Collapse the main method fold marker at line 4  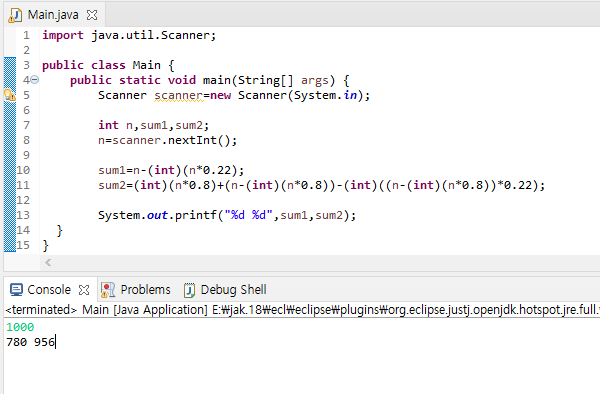click(x=34, y=80)
